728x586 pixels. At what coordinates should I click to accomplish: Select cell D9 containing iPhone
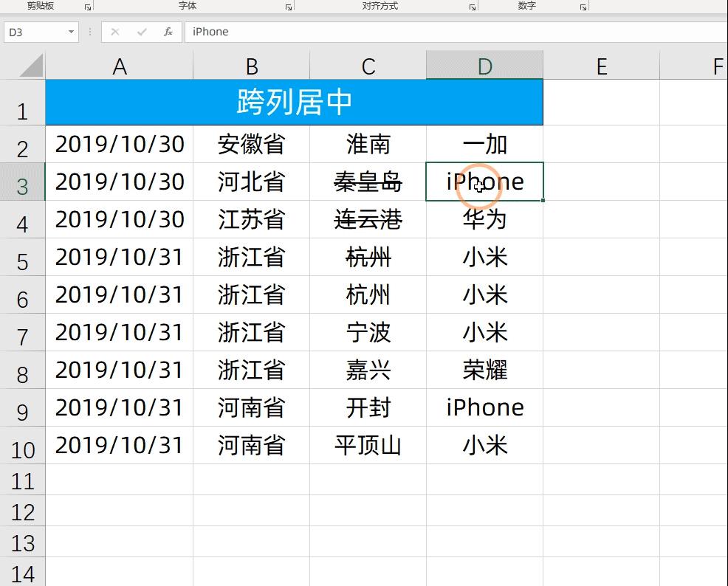[x=484, y=407]
